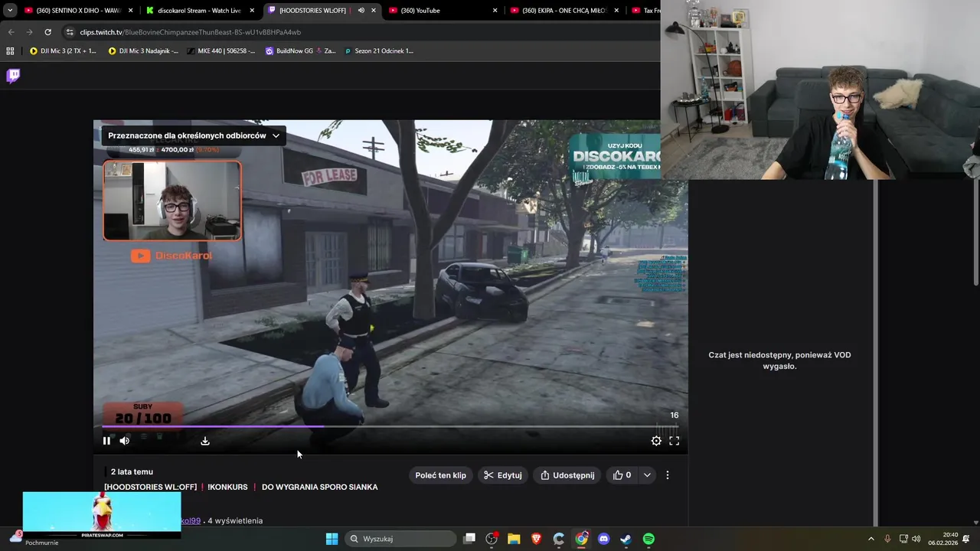Open Task View from the taskbar
The height and width of the screenshot is (551, 980).
[469, 539]
